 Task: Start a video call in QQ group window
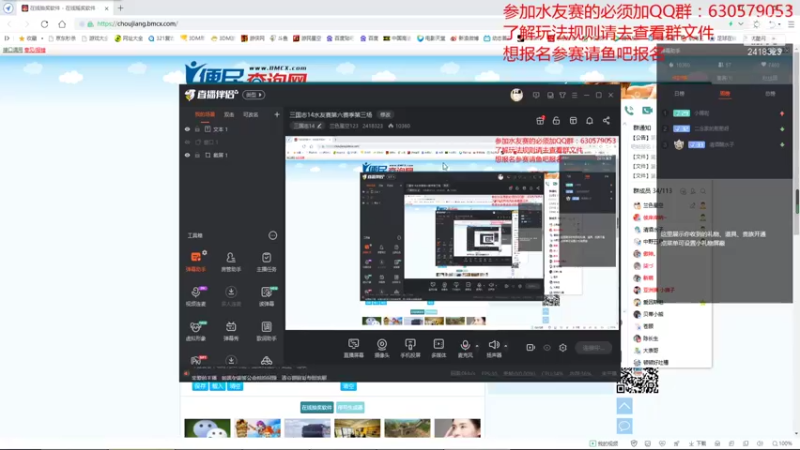click(x=647, y=110)
